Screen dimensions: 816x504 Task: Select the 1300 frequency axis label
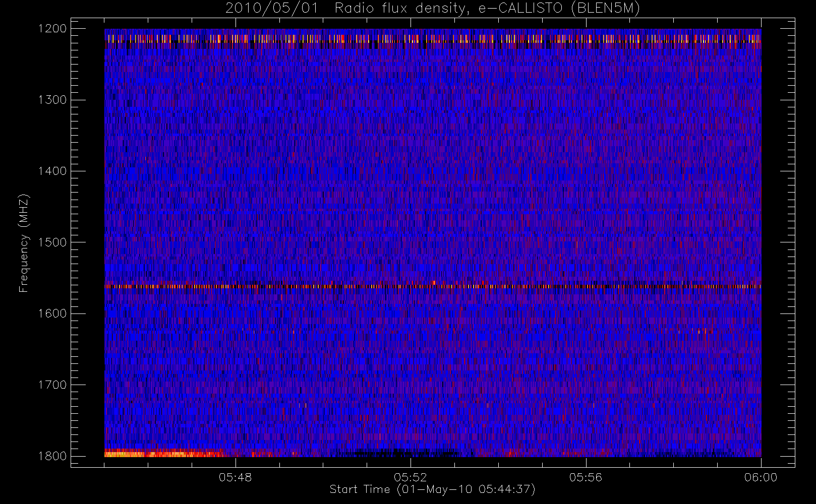(52, 100)
